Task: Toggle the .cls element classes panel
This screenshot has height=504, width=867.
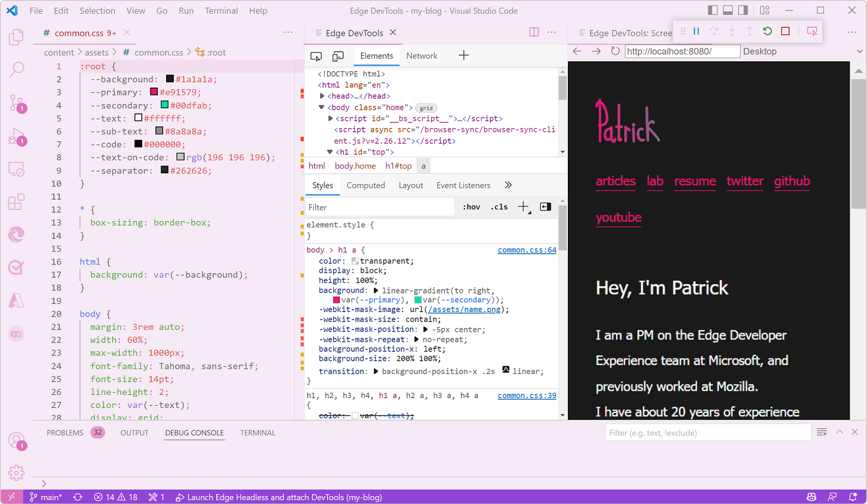Action: coord(499,207)
